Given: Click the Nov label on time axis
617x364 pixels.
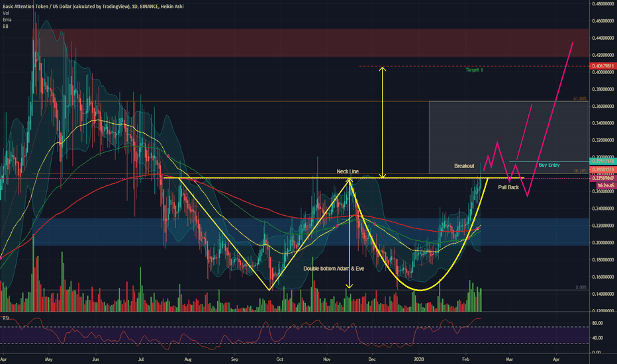Looking at the screenshot, I should point(327,359).
